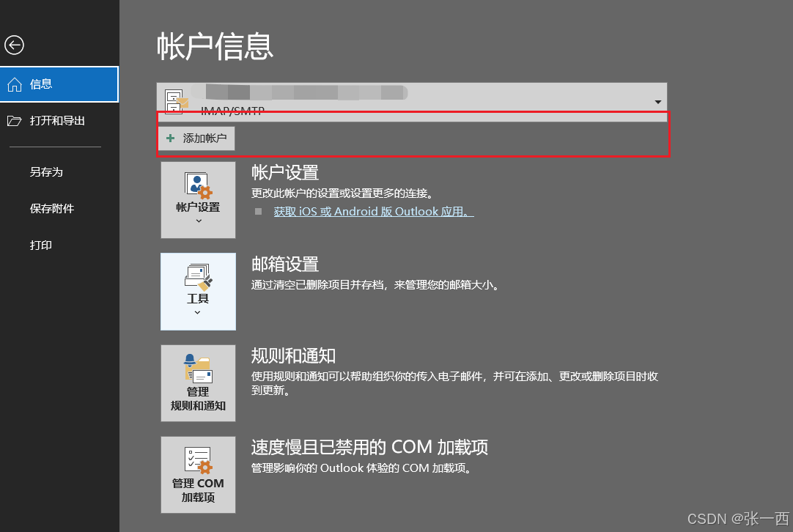Choose 另存为 in the sidebar

46,172
